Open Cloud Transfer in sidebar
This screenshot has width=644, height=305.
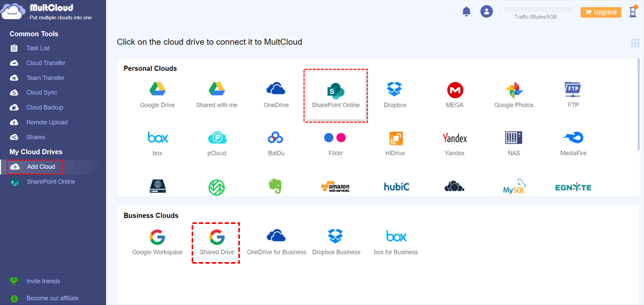point(46,63)
